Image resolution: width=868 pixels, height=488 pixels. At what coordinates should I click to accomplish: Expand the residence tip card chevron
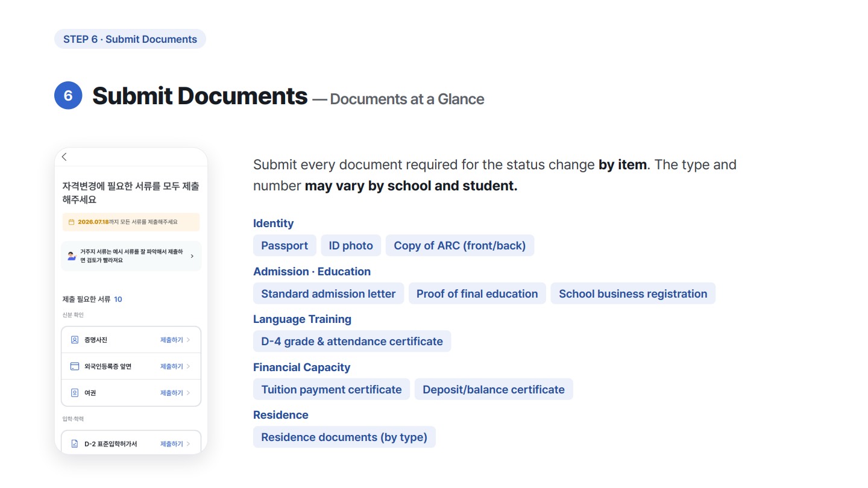click(192, 256)
